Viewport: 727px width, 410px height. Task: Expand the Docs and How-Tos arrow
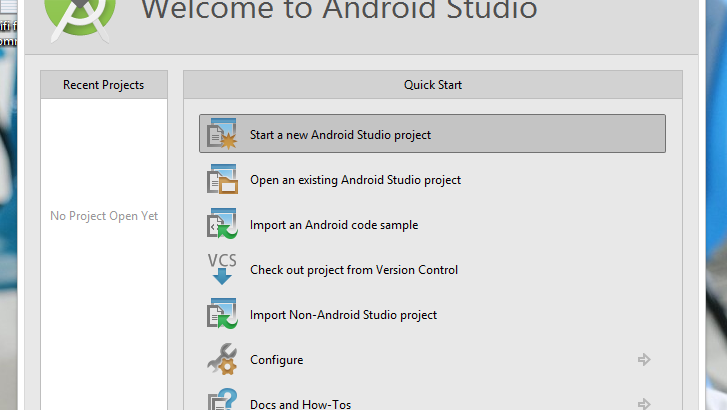tap(644, 404)
